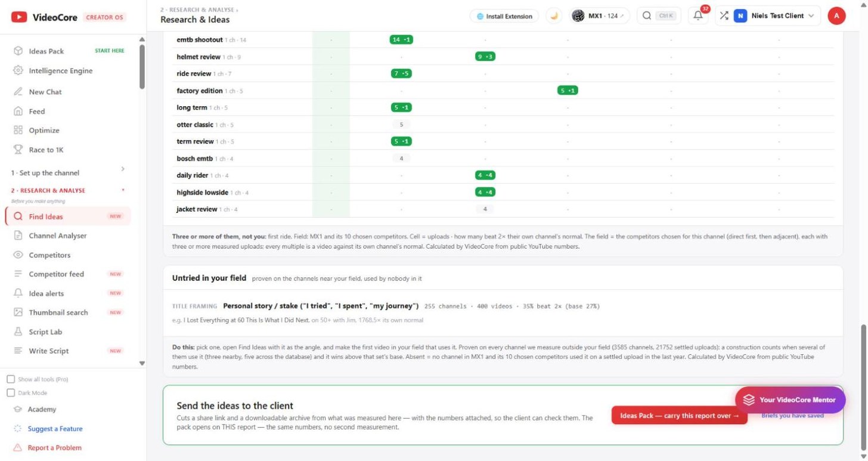Select Competitor feed in the sidebar

point(57,274)
